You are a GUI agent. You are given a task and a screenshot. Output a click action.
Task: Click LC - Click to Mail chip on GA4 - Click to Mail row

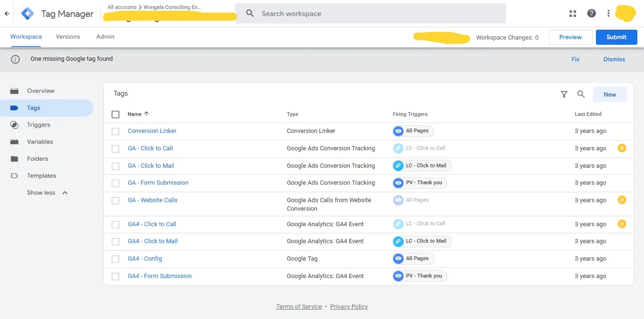coord(422,241)
